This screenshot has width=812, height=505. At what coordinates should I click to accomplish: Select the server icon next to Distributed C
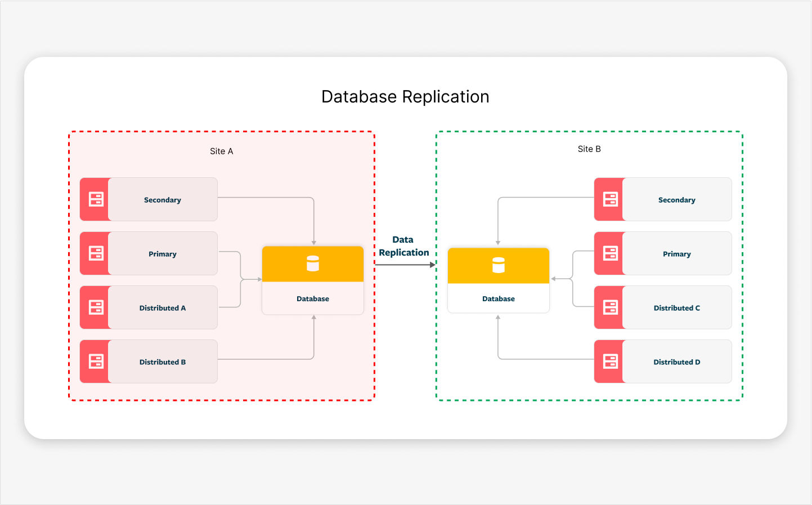coord(611,307)
